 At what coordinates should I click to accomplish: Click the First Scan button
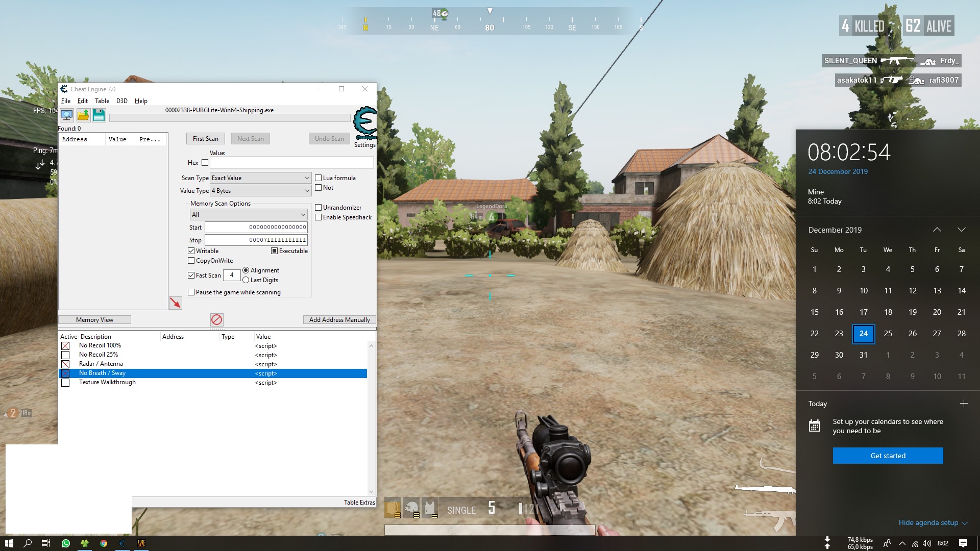click(x=206, y=139)
